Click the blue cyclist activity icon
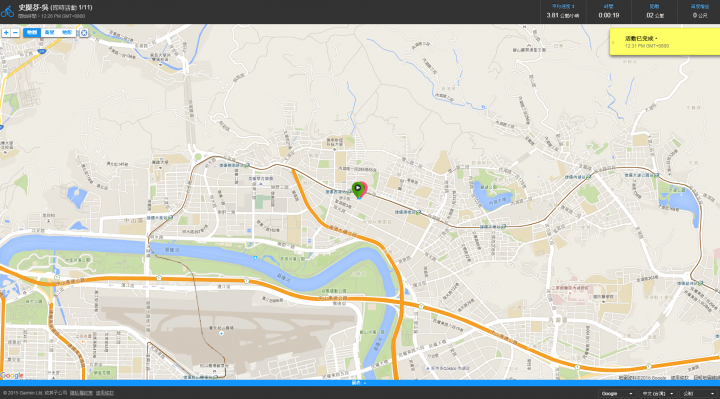Image resolution: width=720 pixels, height=399 pixels. point(7,11)
